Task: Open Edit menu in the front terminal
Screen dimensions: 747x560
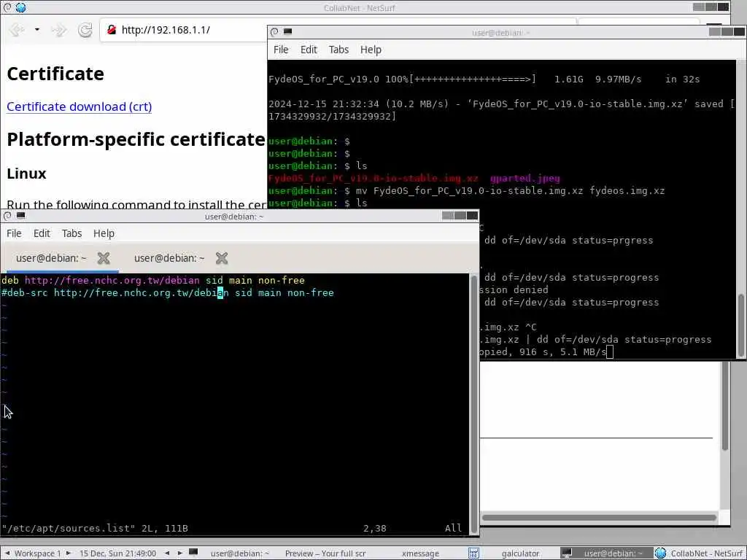Action: click(42, 233)
